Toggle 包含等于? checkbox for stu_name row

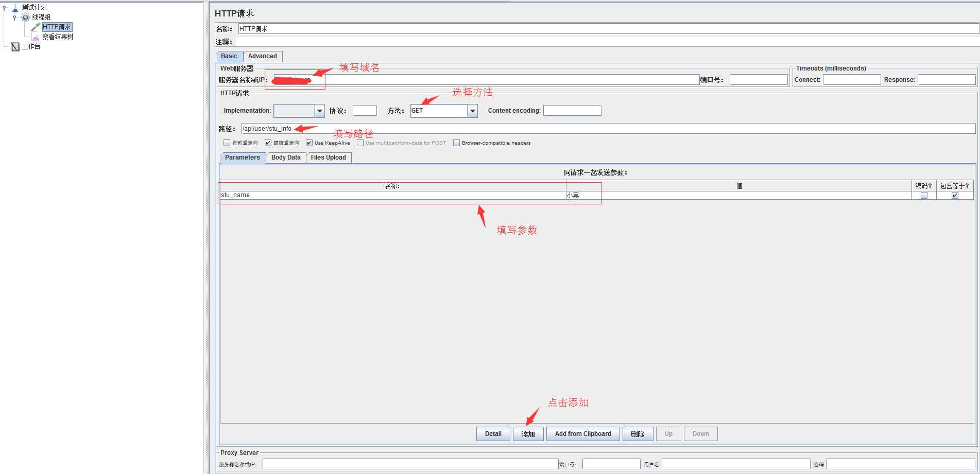[955, 196]
